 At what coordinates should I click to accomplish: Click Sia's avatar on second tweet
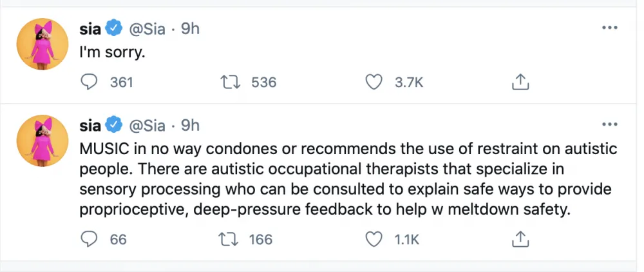(43, 141)
